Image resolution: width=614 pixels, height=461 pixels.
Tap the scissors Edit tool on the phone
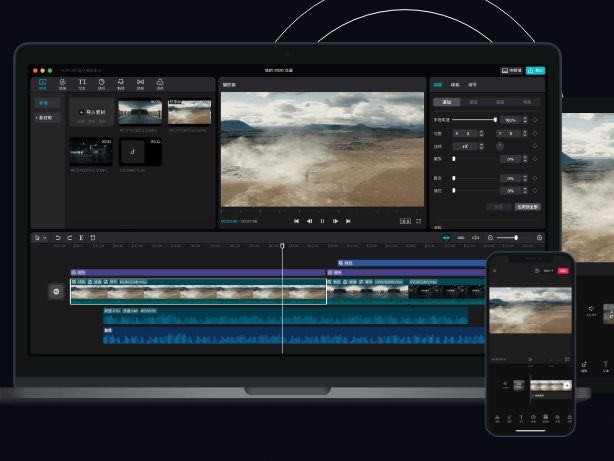pyautogui.click(x=497, y=418)
